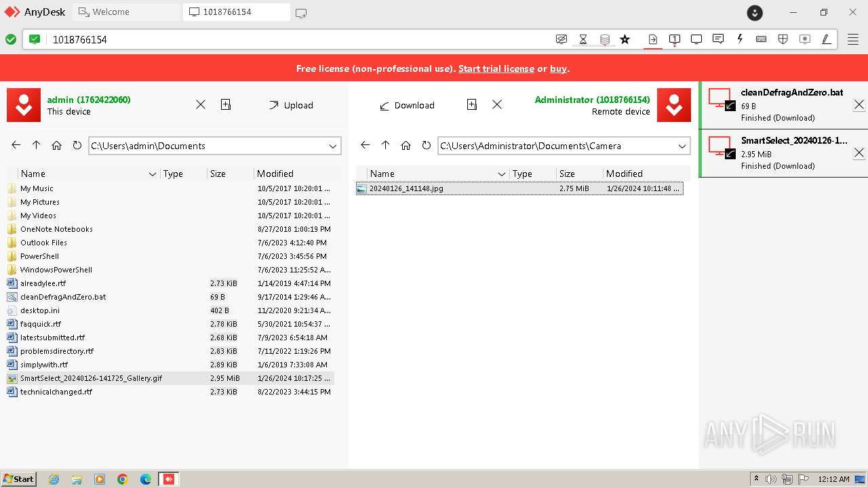Switch to the Welcome tab

tap(126, 12)
